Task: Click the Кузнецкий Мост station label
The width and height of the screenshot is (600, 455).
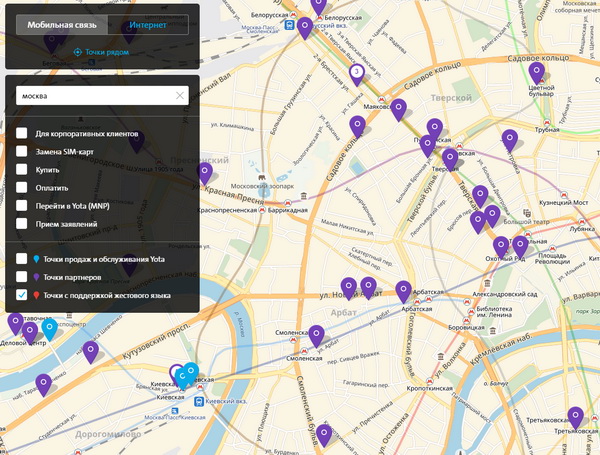Action: [563, 202]
